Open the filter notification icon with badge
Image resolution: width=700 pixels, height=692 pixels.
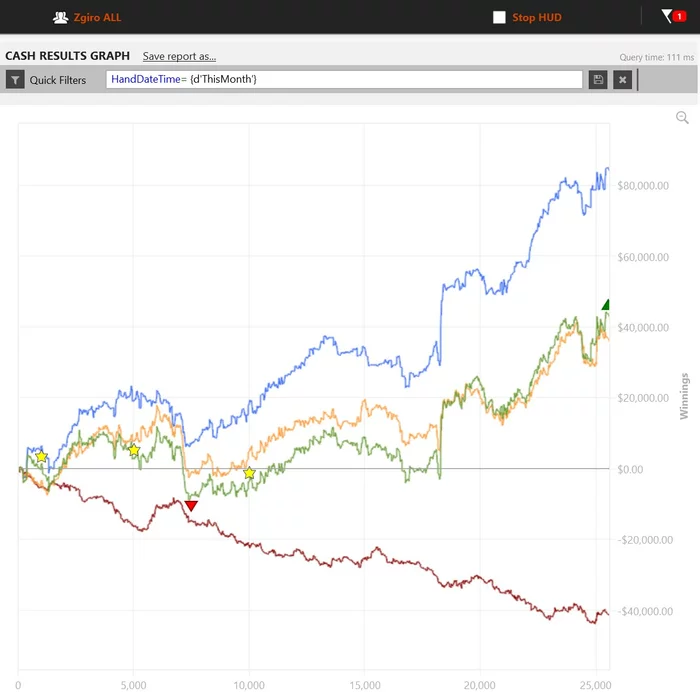pyautogui.click(x=669, y=16)
